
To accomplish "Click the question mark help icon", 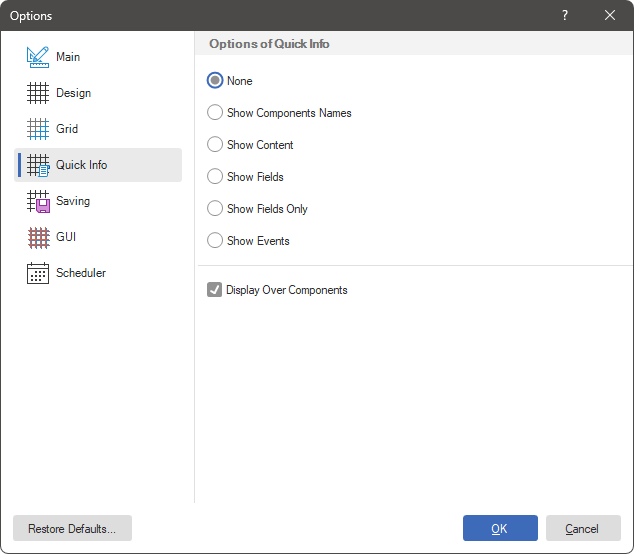I will point(564,15).
